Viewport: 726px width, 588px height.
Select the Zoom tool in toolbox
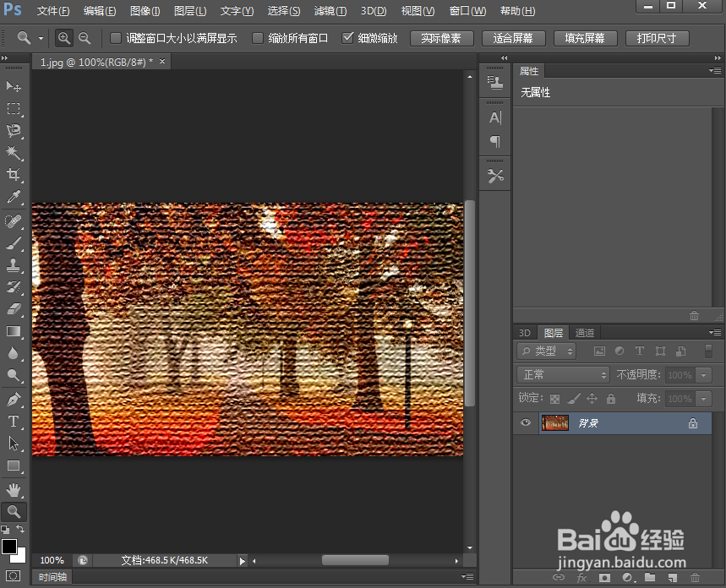tap(14, 512)
